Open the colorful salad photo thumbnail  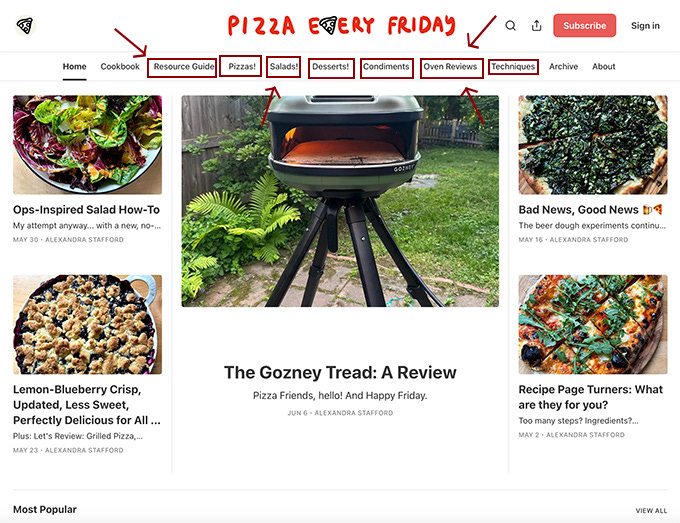[88, 145]
